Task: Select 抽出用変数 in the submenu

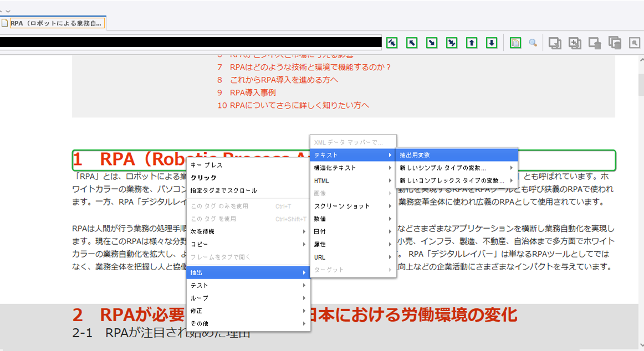Action: point(415,155)
